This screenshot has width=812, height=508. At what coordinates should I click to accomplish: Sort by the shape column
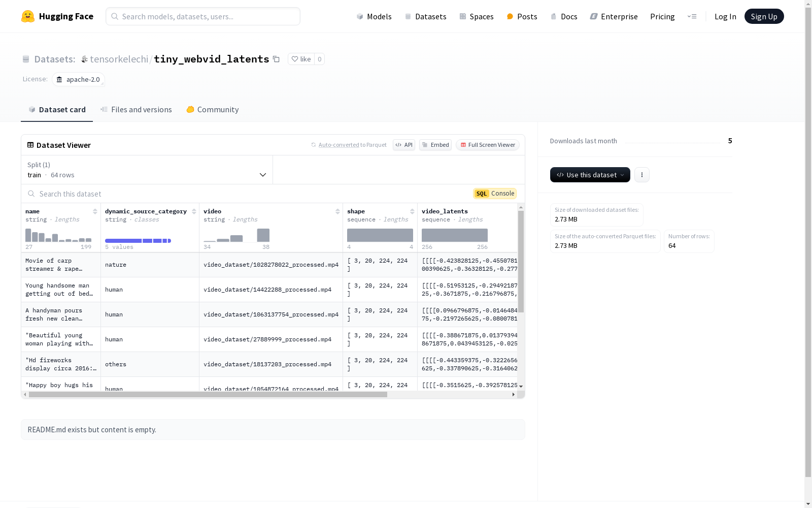click(412, 211)
